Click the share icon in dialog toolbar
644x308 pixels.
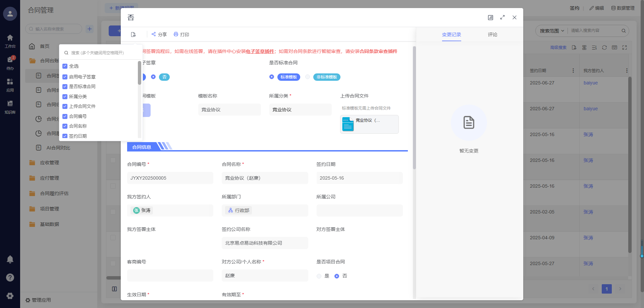[154, 34]
